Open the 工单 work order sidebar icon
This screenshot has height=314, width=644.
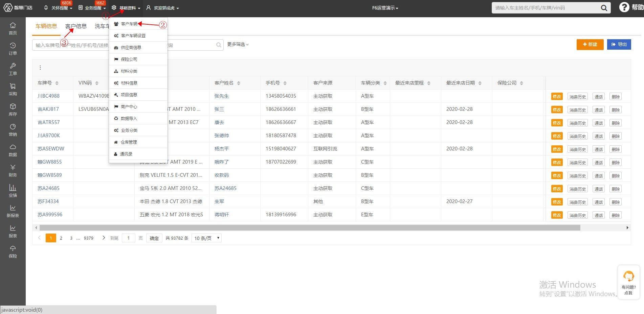[x=13, y=69]
